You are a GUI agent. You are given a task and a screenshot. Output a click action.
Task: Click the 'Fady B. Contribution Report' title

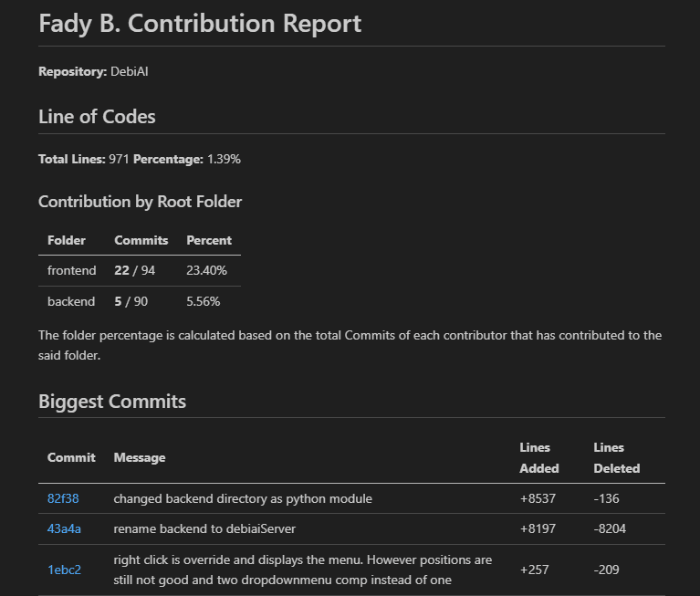coord(200,24)
